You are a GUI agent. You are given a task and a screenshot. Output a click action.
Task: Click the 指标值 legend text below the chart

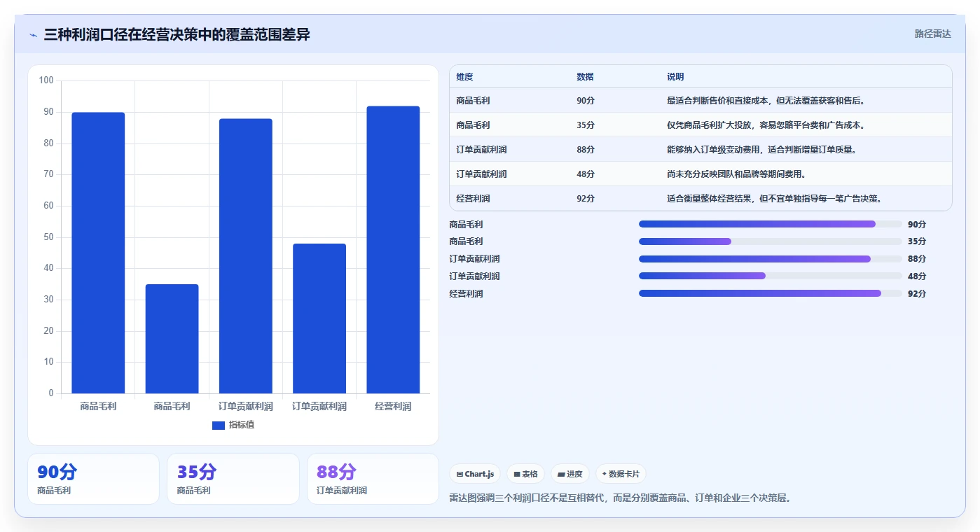pyautogui.click(x=242, y=425)
